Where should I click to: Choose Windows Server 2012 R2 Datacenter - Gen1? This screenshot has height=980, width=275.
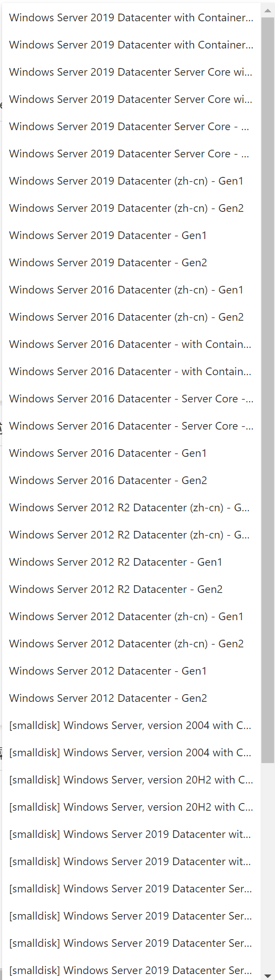pyautogui.click(x=131, y=562)
